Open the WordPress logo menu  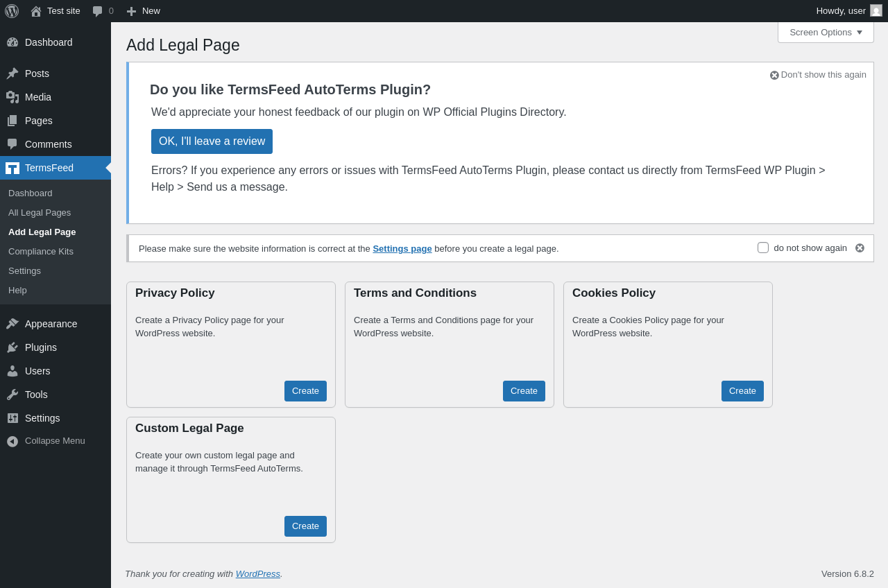12,11
